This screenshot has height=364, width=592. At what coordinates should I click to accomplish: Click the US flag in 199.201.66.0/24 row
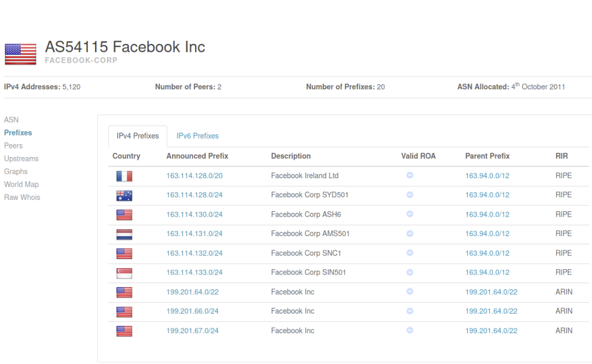click(124, 311)
